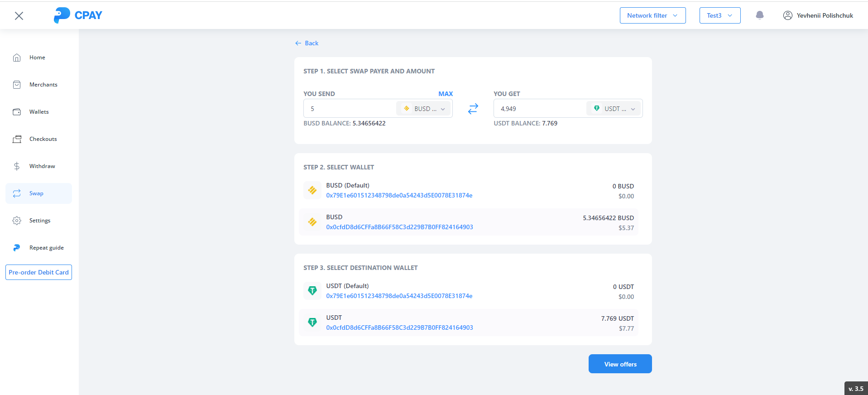Image resolution: width=868 pixels, height=395 pixels.
Task: Click the You Send amount field
Action: tap(350, 109)
